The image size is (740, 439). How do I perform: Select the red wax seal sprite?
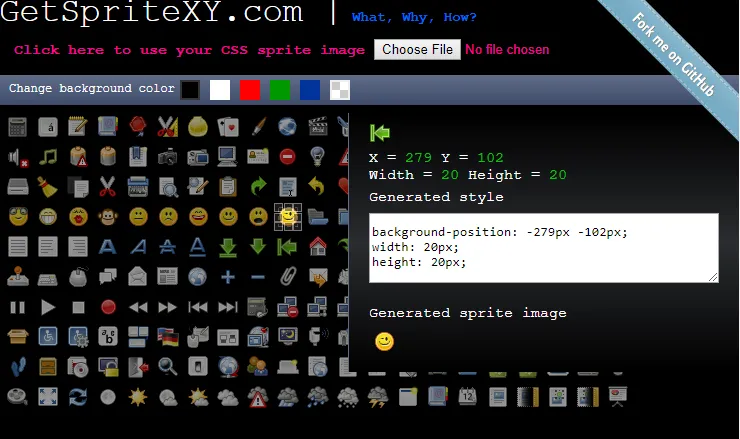[x=138, y=126]
